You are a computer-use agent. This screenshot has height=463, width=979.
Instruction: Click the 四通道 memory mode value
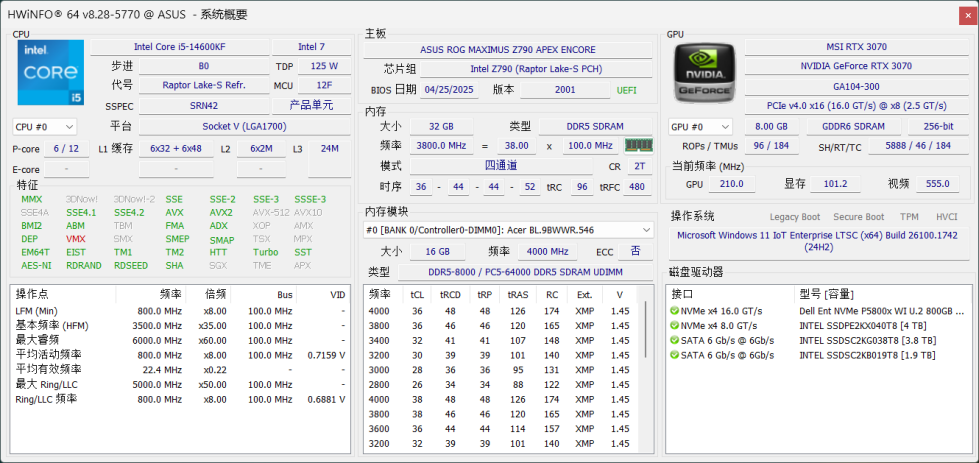coord(501,166)
